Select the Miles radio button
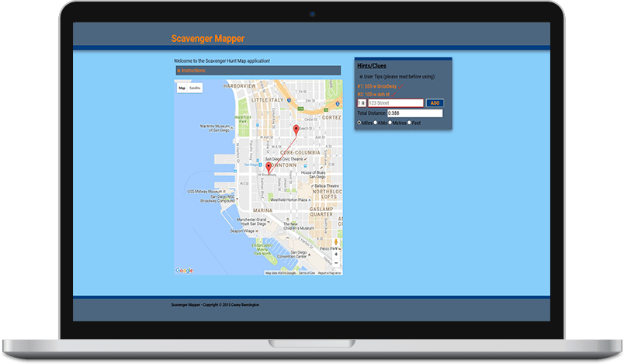Screen dimensions: 624x364 coord(359,123)
